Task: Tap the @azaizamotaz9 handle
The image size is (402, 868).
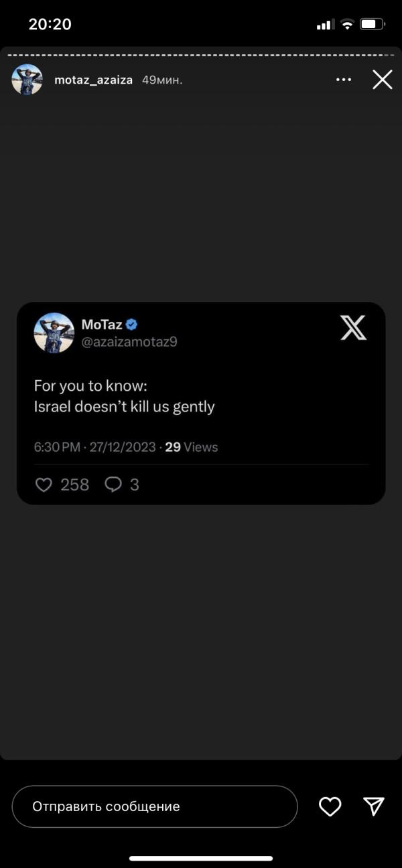Action: pyautogui.click(x=129, y=342)
